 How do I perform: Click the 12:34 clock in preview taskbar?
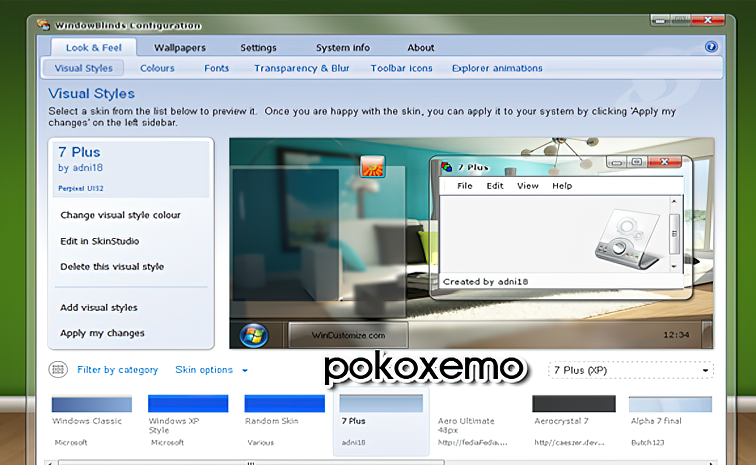click(x=676, y=335)
